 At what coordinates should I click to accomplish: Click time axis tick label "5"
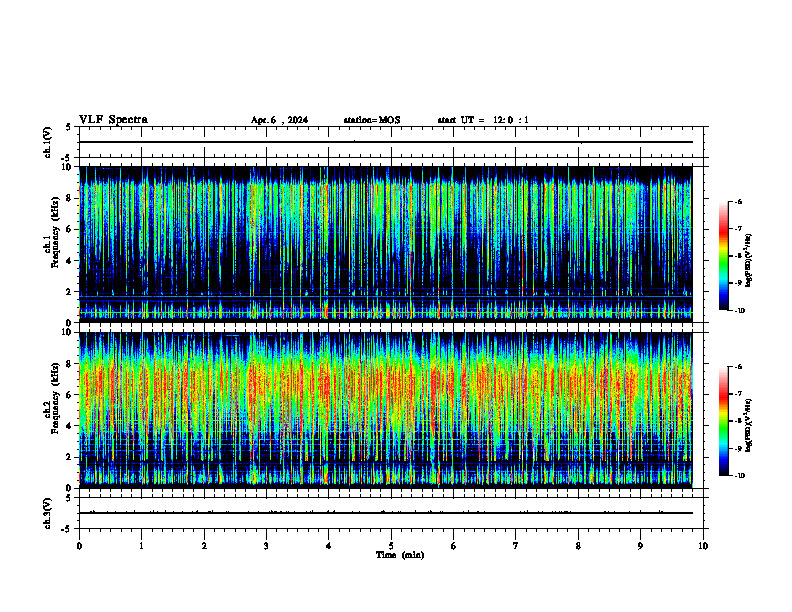pos(391,546)
